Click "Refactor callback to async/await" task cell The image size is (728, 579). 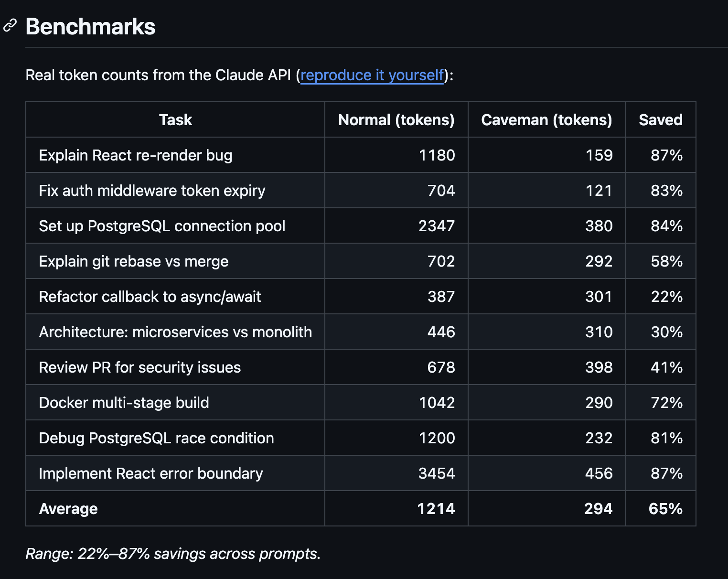pyautogui.click(x=150, y=297)
